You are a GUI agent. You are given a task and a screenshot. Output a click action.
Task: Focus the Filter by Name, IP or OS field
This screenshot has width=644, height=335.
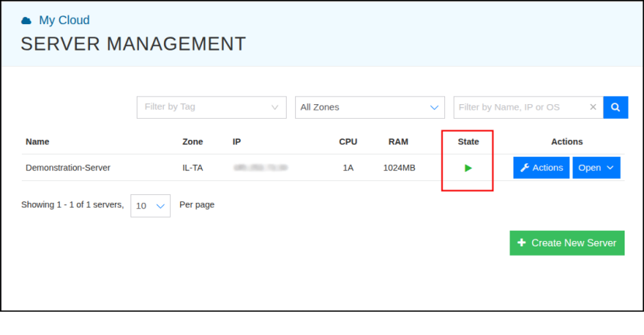(519, 107)
